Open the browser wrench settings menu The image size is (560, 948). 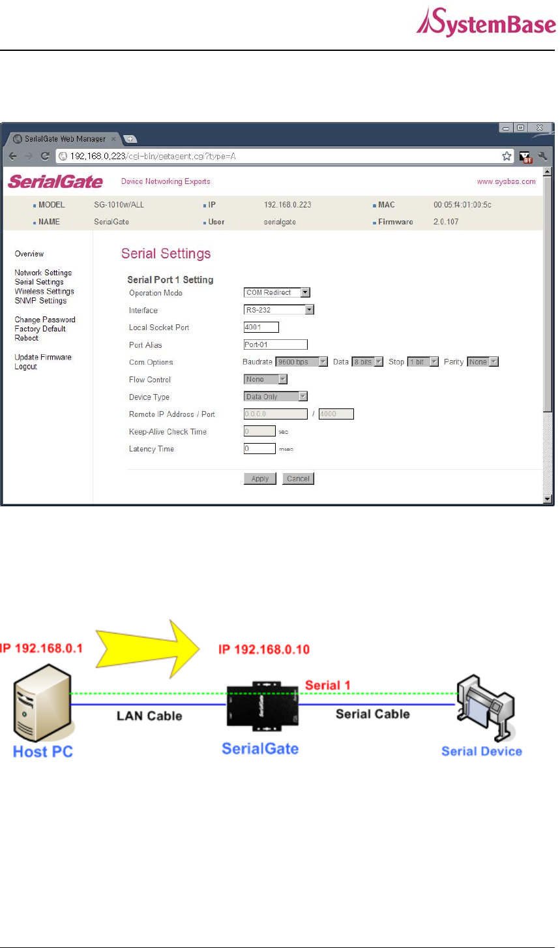coord(542,156)
